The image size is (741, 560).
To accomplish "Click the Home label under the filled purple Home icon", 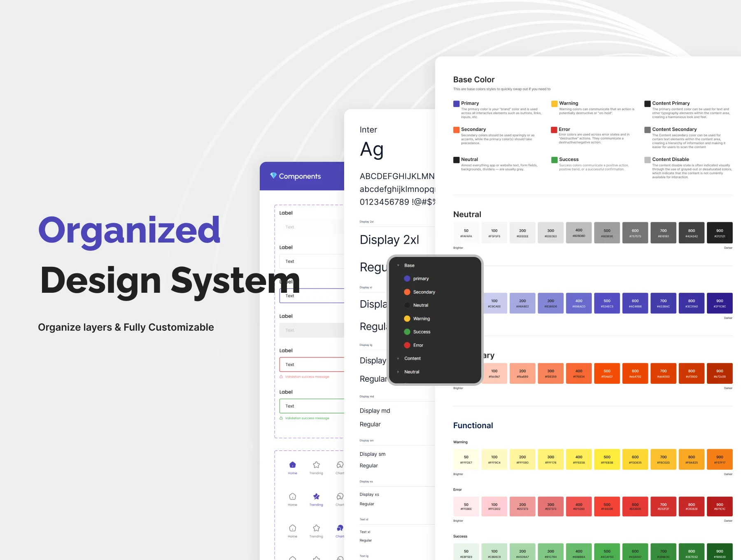I will [x=292, y=473].
